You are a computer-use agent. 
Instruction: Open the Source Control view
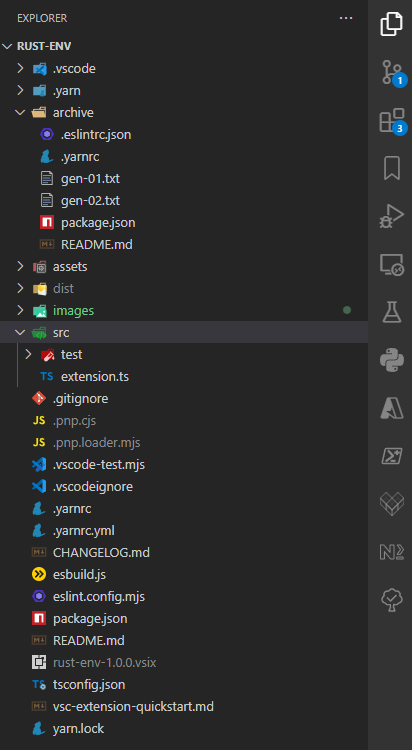pyautogui.click(x=392, y=73)
